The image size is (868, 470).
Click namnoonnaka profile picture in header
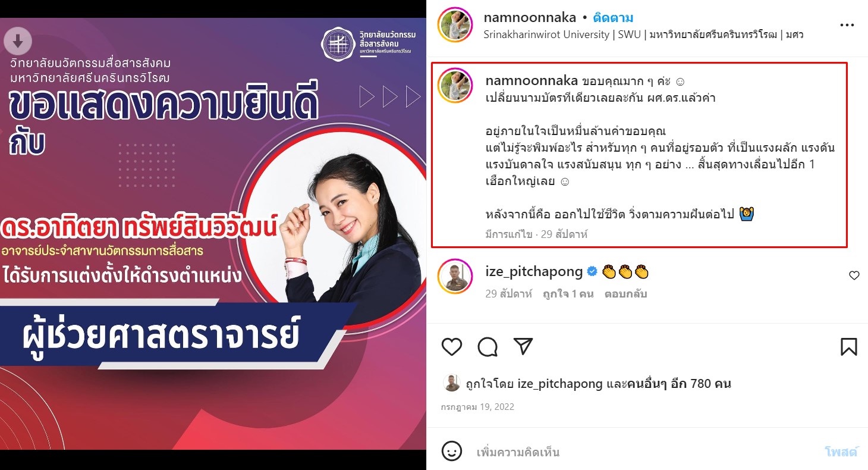pyautogui.click(x=454, y=26)
